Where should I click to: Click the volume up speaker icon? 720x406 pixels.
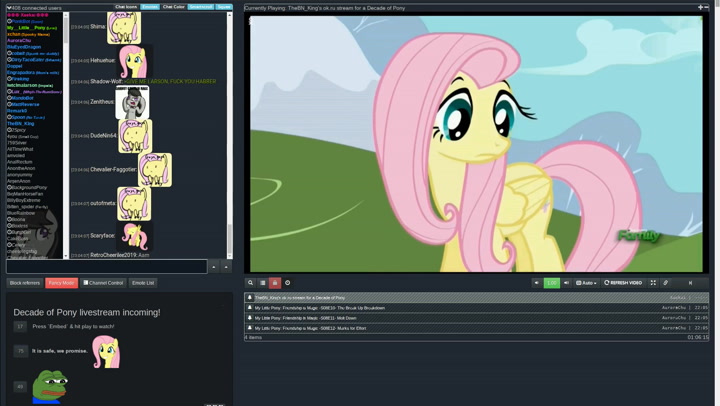click(566, 283)
